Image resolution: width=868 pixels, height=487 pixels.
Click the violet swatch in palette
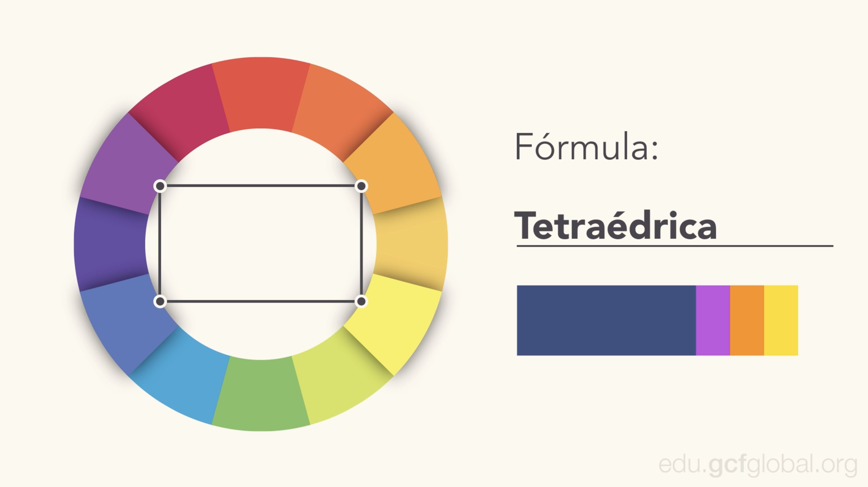point(713,320)
